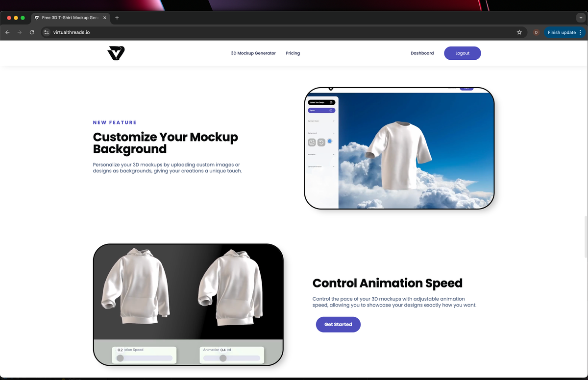Click the Customize Your Mockup Background heading
The image size is (588, 380).
166,142
